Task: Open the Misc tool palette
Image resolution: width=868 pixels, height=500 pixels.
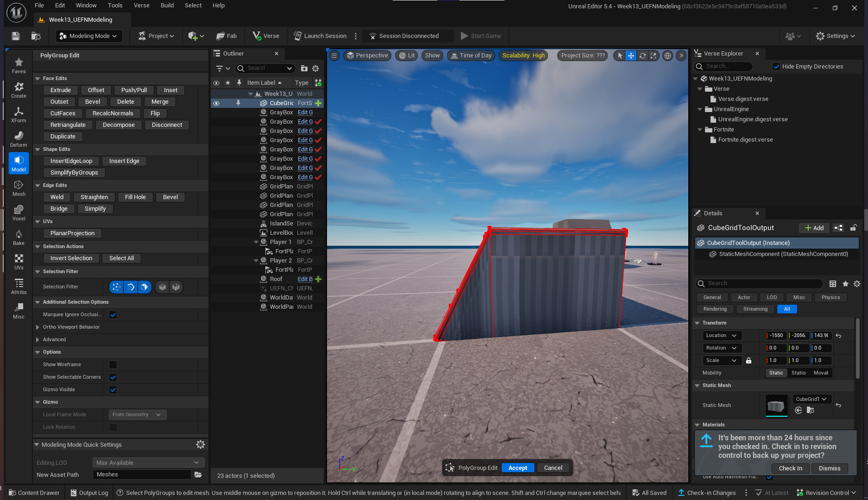Action: coord(19,311)
